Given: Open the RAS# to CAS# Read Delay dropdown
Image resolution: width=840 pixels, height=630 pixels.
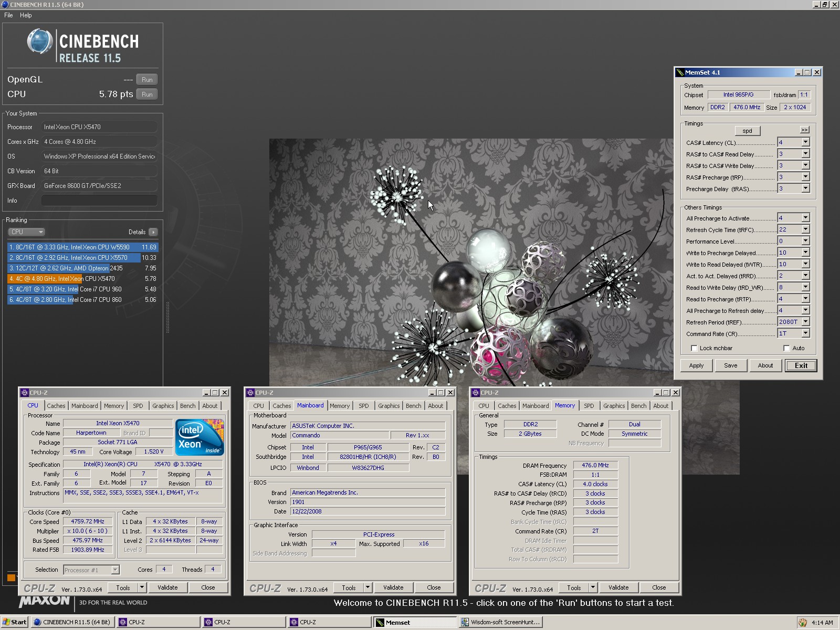Looking at the screenshot, I should pyautogui.click(x=805, y=154).
